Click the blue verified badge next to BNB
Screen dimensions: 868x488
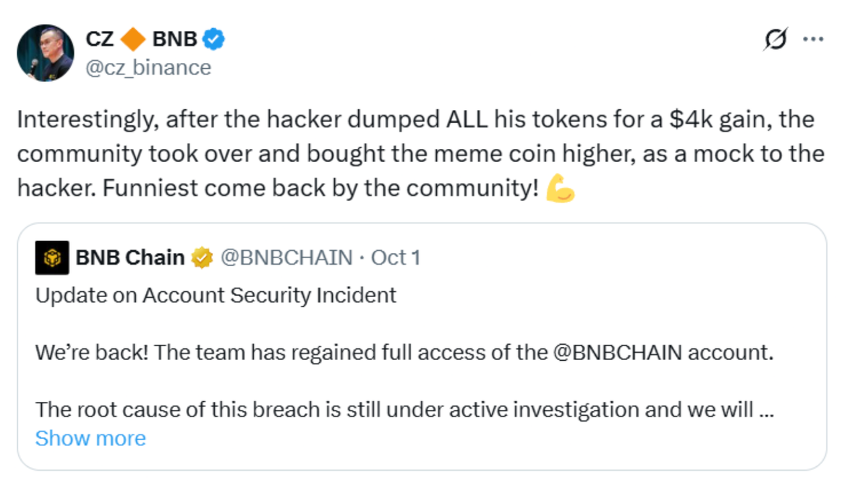click(x=213, y=39)
